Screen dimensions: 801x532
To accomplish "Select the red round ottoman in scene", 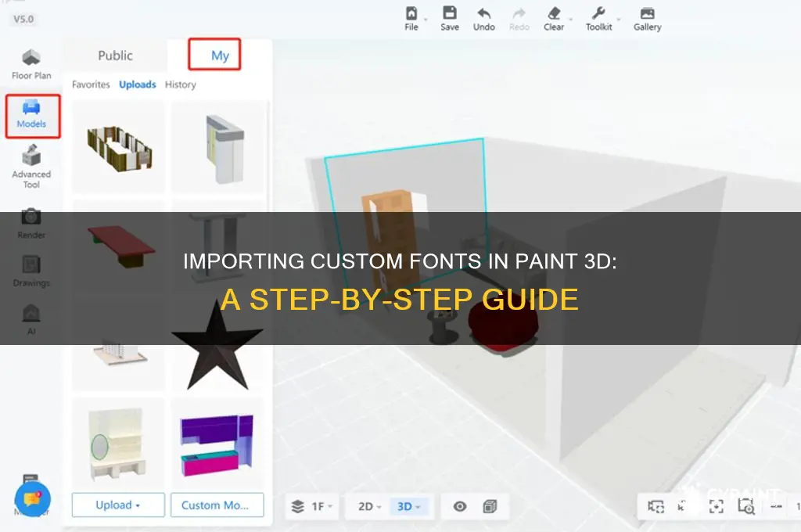I will [503, 325].
